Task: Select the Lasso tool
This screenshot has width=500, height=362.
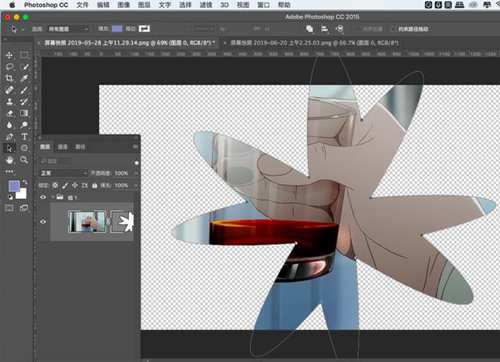Action: pyautogui.click(x=9, y=67)
